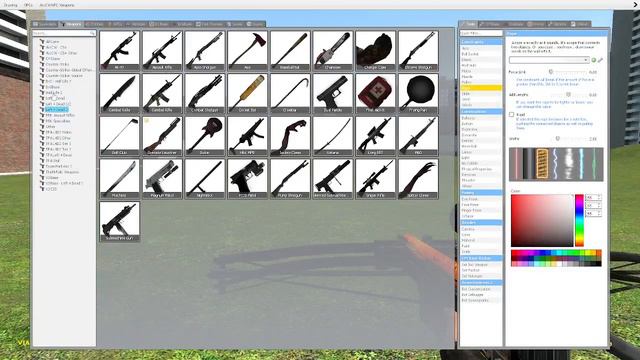
Task: Open the Spawnlists tab
Action: 45,24
